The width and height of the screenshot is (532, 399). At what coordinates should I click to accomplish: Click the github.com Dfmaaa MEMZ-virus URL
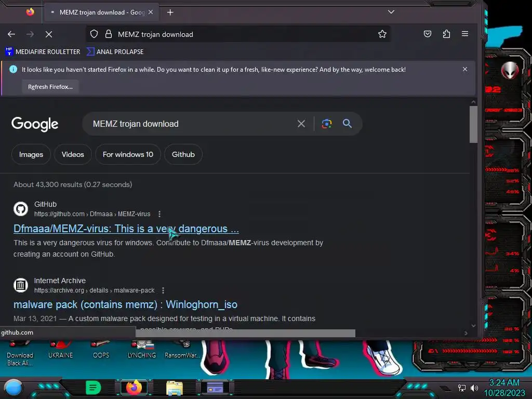pos(92,214)
